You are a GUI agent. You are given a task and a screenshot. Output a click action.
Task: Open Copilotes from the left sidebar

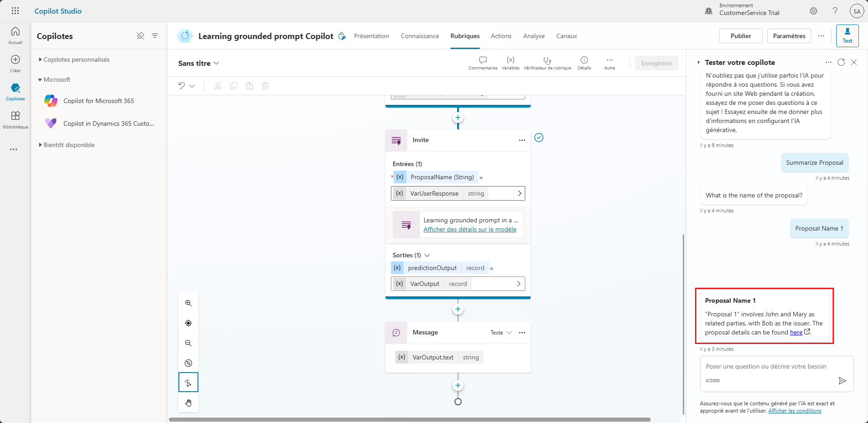coord(15,90)
